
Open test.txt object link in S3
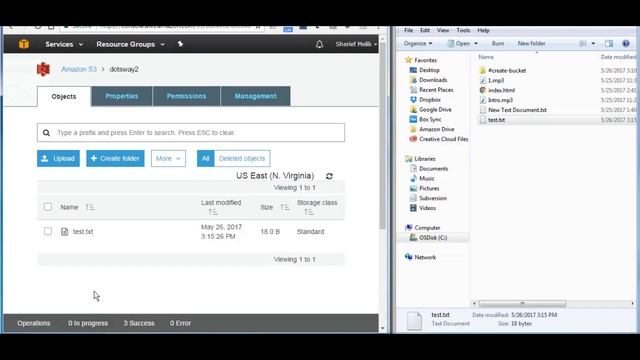coord(83,231)
